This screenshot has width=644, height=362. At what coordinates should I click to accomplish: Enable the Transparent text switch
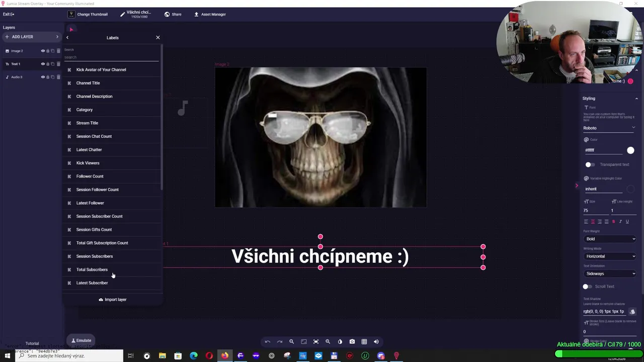coord(590,164)
